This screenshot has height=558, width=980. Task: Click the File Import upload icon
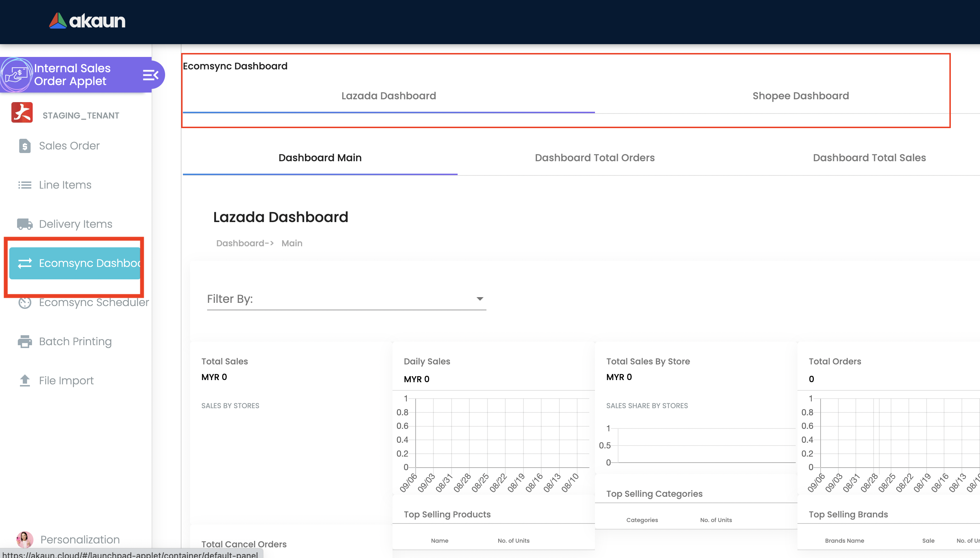coord(25,380)
